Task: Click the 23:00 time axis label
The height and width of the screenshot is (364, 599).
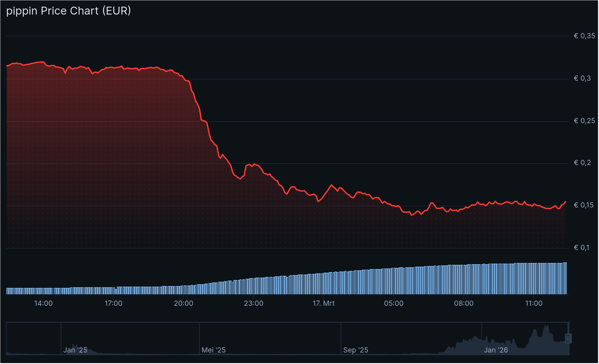Action: click(254, 303)
